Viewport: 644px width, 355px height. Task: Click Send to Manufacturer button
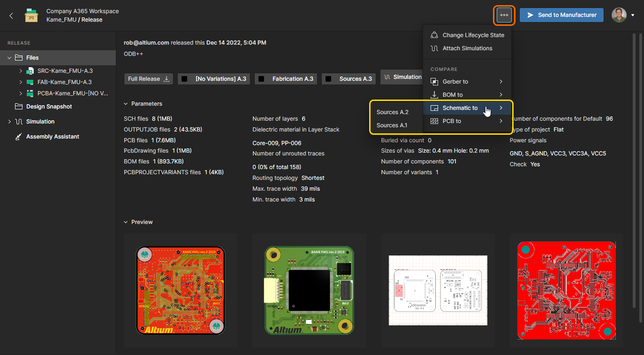point(561,15)
